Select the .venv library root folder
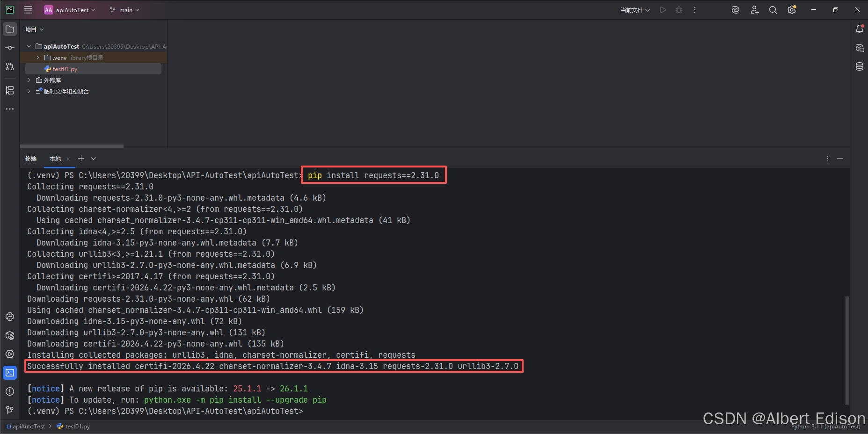Viewport: 868px width, 434px height. 93,58
